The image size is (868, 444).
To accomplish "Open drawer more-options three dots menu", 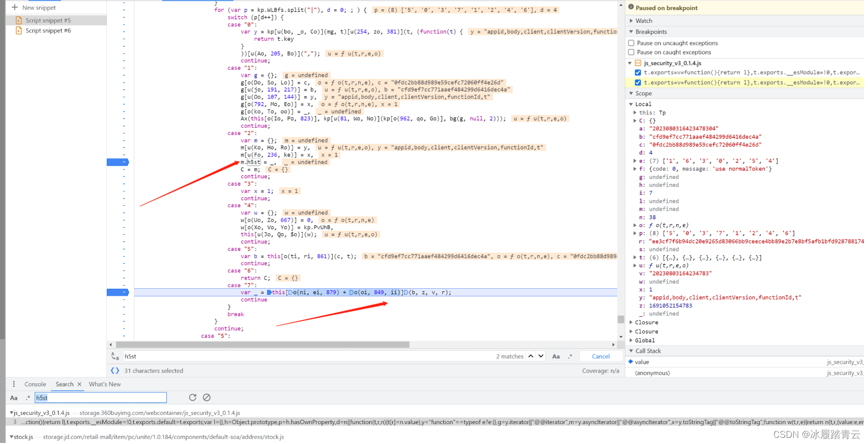I will click(x=14, y=385).
